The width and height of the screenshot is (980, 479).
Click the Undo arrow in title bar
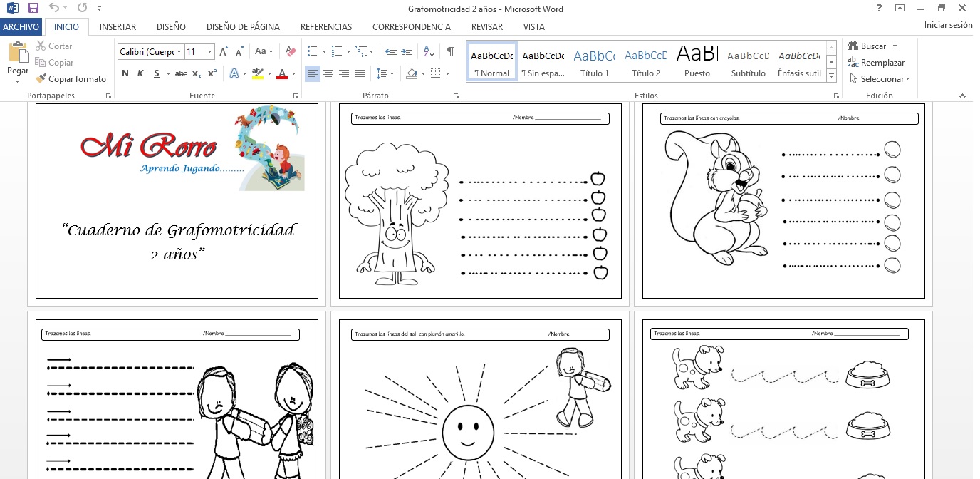[55, 9]
